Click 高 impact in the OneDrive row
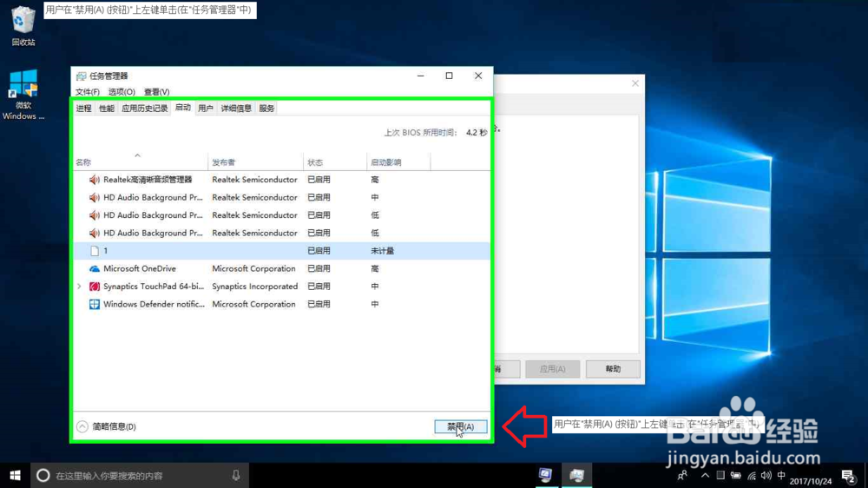The height and width of the screenshot is (488, 868). (375, 268)
